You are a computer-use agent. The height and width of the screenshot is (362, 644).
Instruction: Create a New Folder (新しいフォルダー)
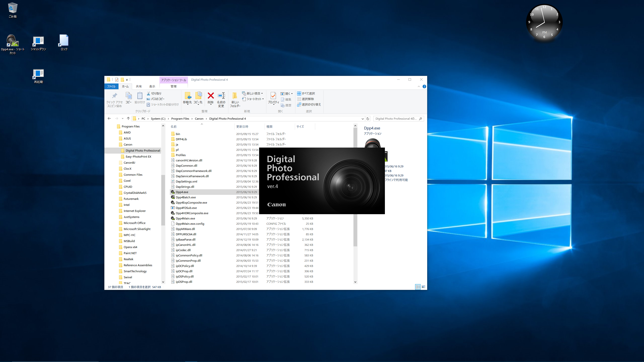(x=235, y=100)
